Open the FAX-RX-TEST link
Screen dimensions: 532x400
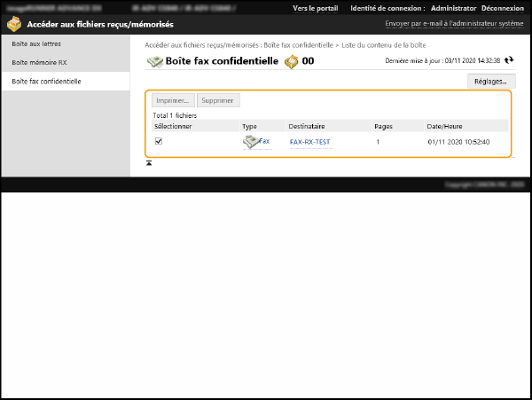309,142
